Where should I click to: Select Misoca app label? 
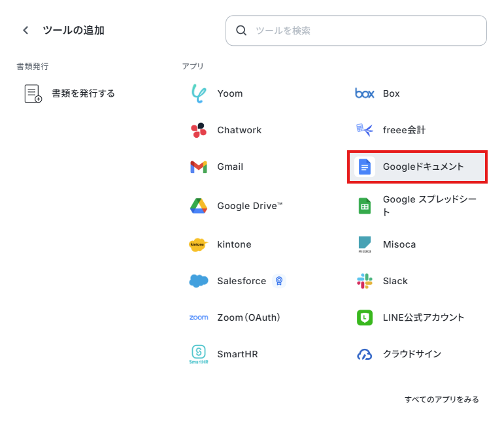point(399,244)
